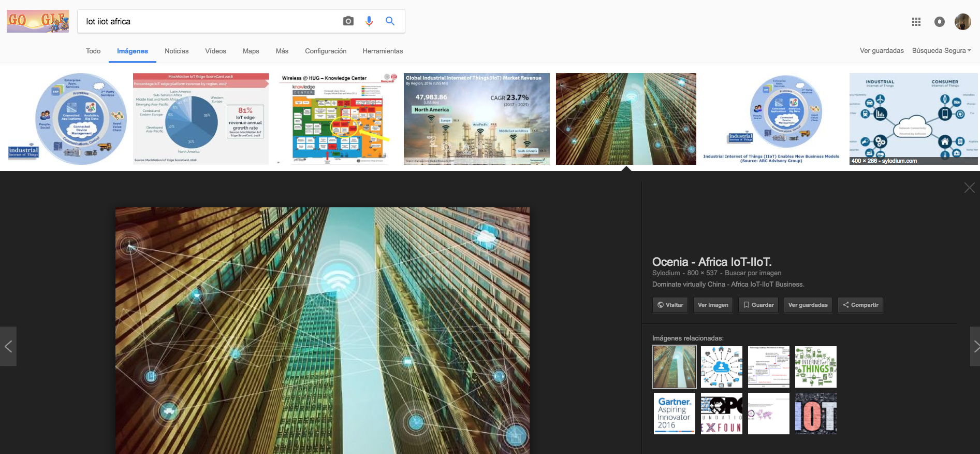
Task: Go to the next image arrow
Action: point(974,347)
